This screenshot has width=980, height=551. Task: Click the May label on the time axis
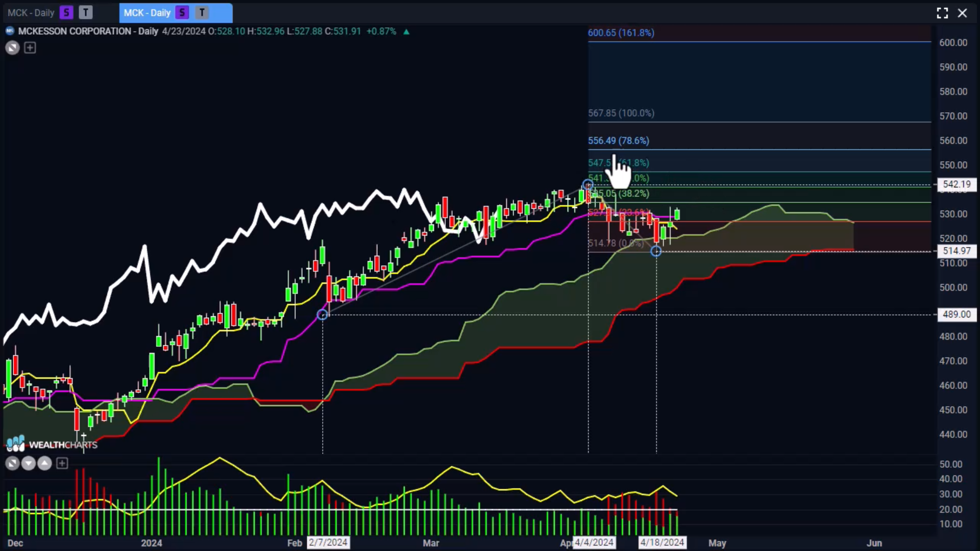(x=717, y=543)
